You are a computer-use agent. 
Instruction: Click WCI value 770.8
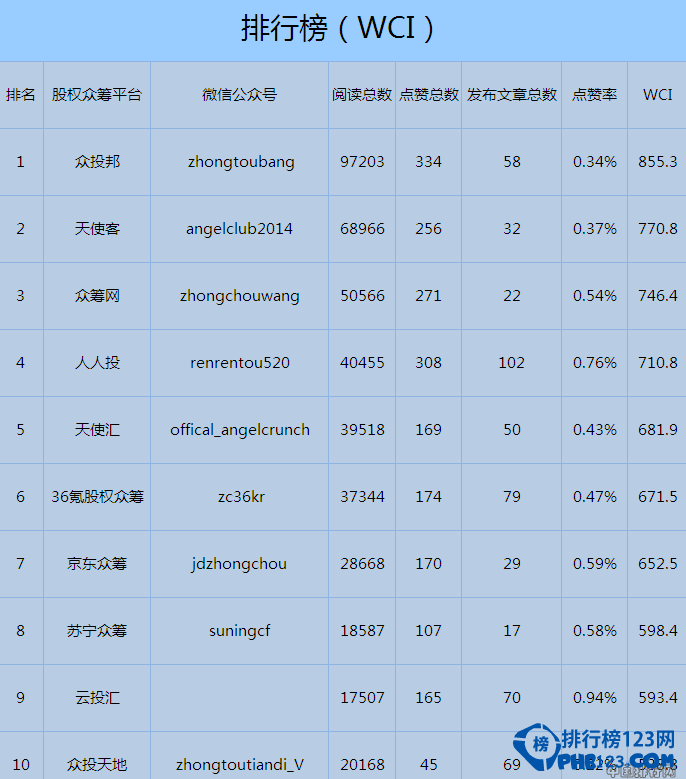pyautogui.click(x=658, y=229)
